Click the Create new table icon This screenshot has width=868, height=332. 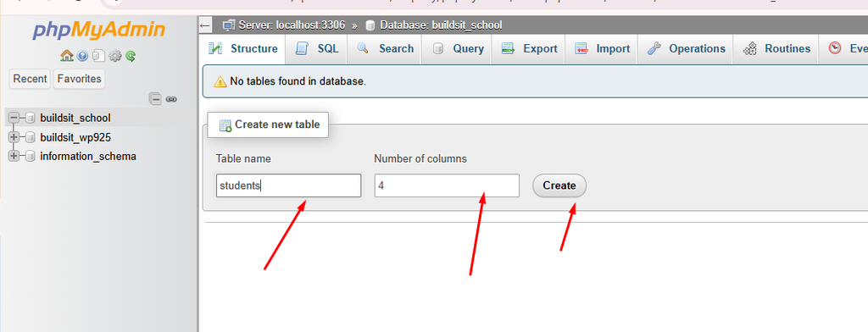click(x=225, y=125)
